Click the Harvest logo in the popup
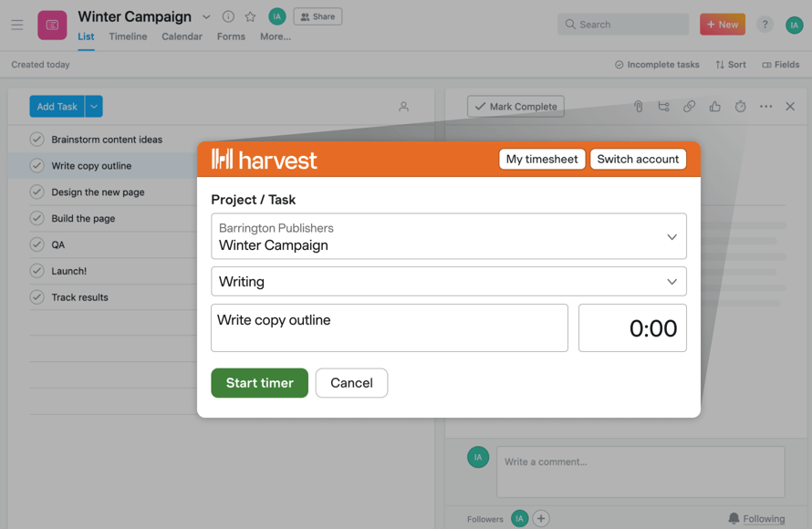The height and width of the screenshot is (529, 812). [x=264, y=160]
